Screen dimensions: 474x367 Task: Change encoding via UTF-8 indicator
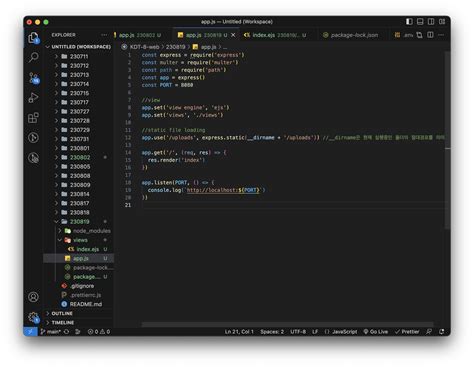point(298,332)
